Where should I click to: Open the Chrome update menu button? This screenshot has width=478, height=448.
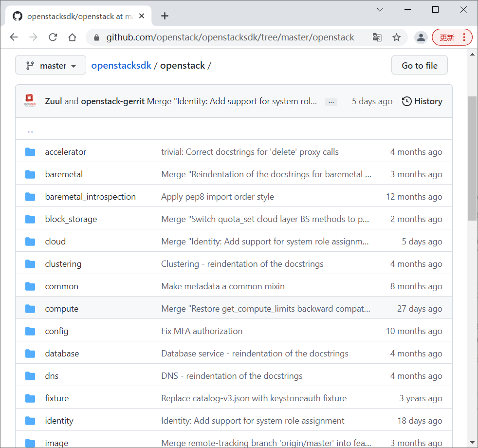[x=452, y=37]
